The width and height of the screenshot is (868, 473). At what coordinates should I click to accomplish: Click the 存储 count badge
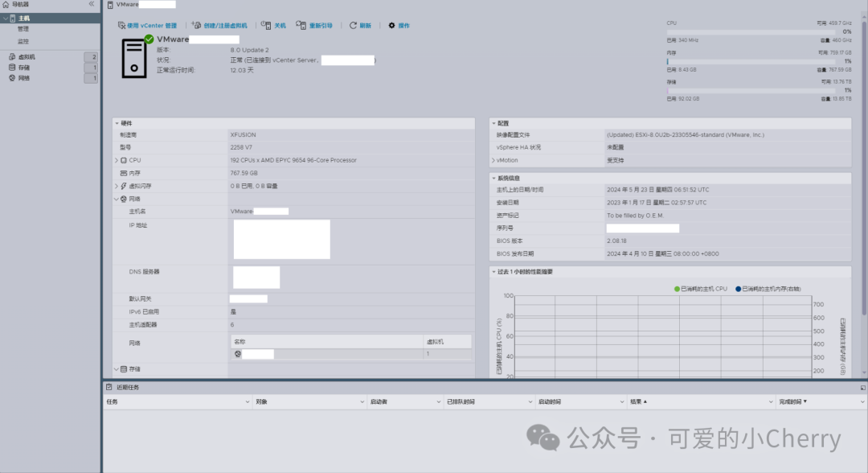tap(91, 68)
